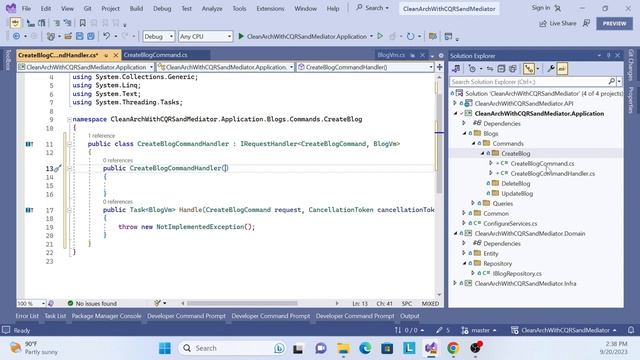This screenshot has height=360, width=640.
Task: Click the Navigate Backward toolbar icon
Action: 16,36
